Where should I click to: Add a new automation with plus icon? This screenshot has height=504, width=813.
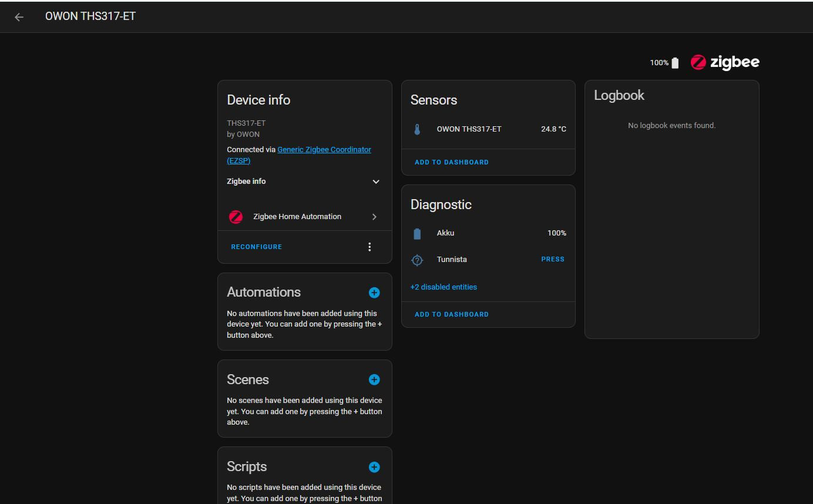374,293
